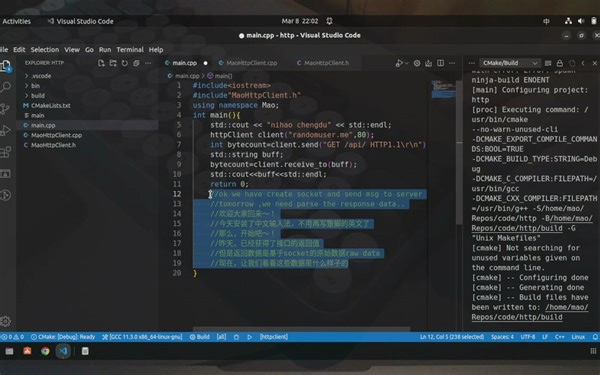The width and height of the screenshot is (600, 375).
Task: Open editor More Actions ellipsis
Action: click(x=452, y=63)
